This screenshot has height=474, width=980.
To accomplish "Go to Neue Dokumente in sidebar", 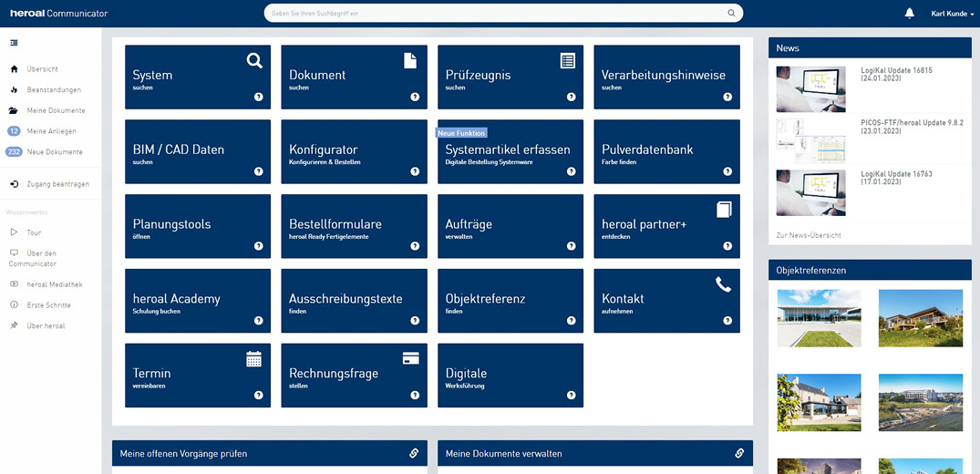I will [55, 152].
